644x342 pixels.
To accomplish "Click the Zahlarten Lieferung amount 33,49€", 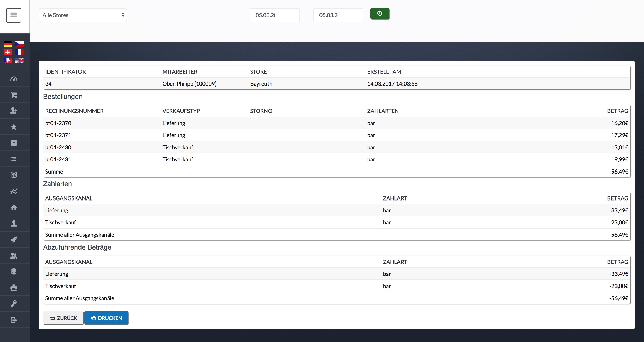I will (x=620, y=210).
